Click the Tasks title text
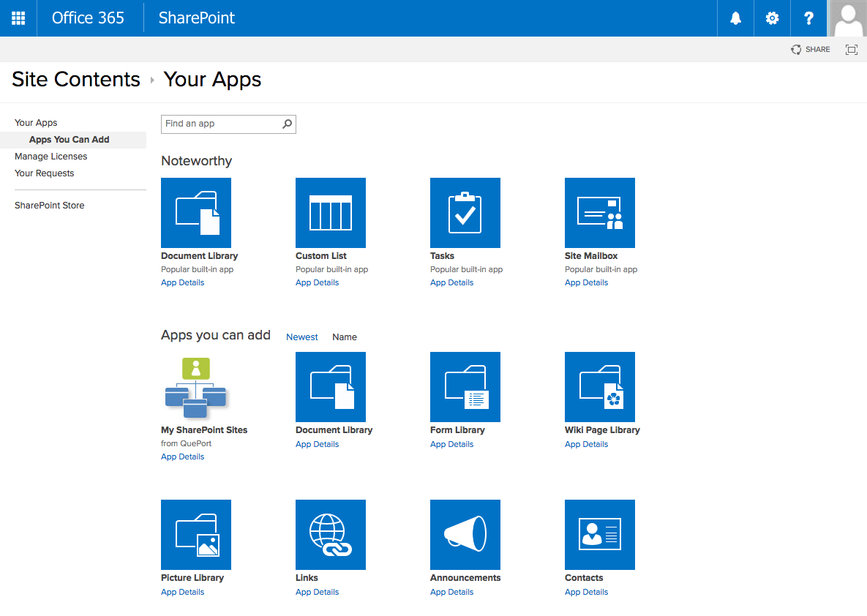This screenshot has width=867, height=616. 443,256
